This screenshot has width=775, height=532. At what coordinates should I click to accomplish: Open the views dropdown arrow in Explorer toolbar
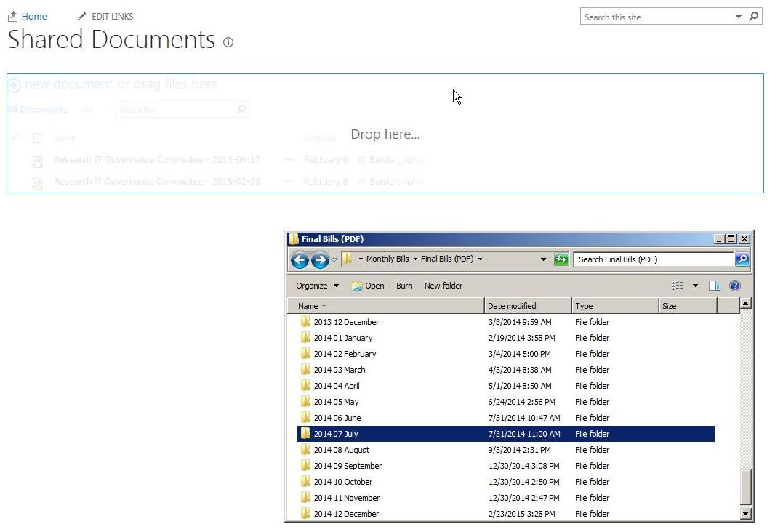[x=696, y=285]
